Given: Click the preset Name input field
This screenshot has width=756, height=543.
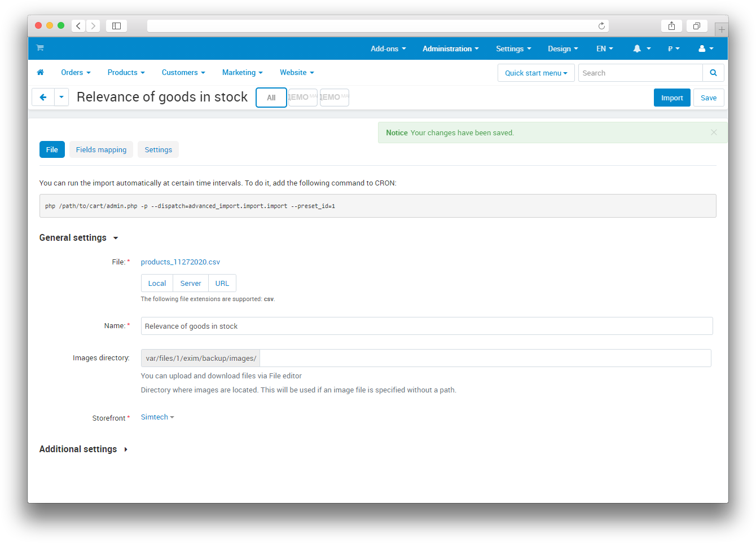Looking at the screenshot, I should 427,326.
